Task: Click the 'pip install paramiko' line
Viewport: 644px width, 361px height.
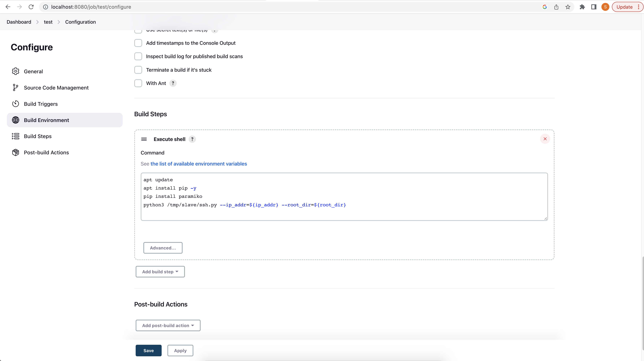Action: [173, 196]
